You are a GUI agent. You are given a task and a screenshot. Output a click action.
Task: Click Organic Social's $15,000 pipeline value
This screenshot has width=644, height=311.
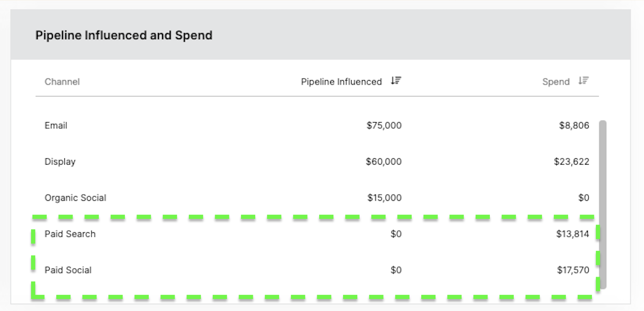384,198
